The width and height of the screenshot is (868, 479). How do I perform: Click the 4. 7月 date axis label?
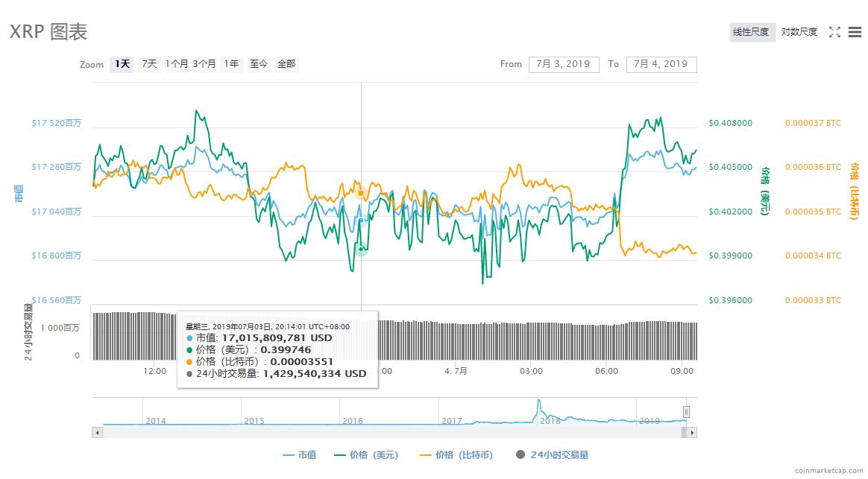pyautogui.click(x=456, y=371)
